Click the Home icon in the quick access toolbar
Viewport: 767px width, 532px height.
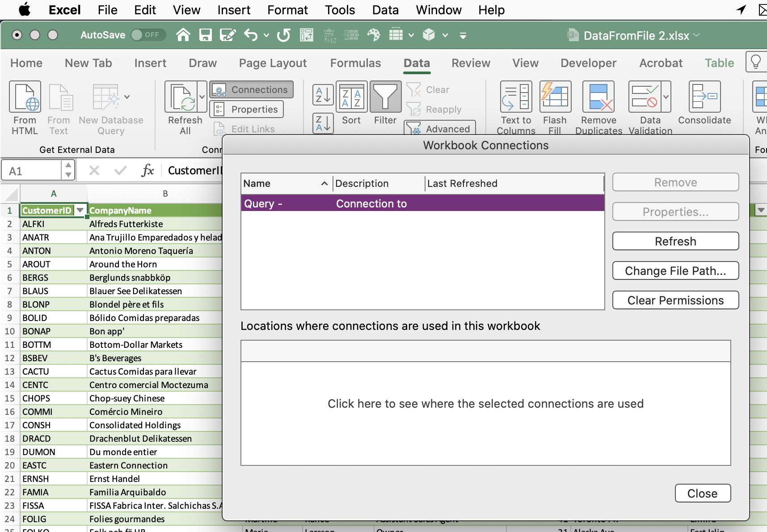[x=183, y=35]
